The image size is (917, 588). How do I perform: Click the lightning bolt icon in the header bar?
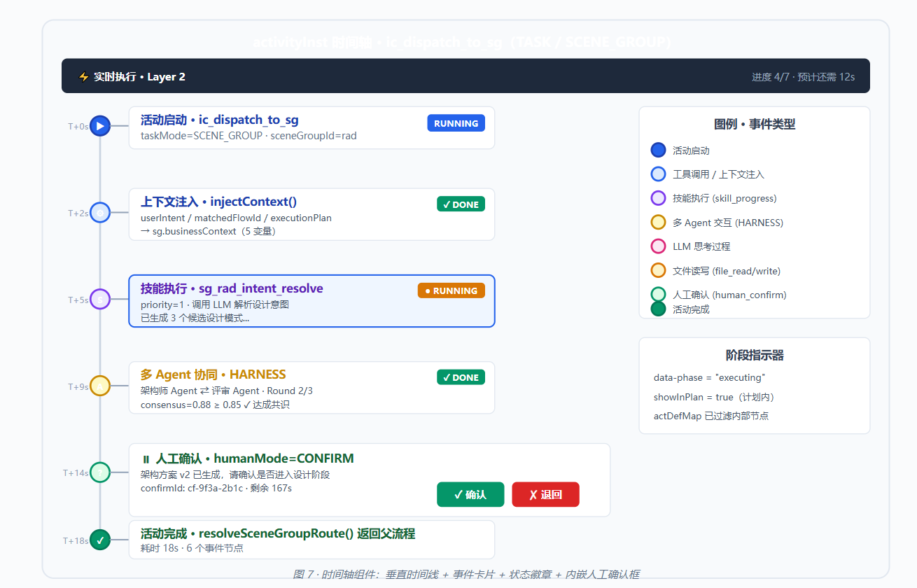point(84,76)
